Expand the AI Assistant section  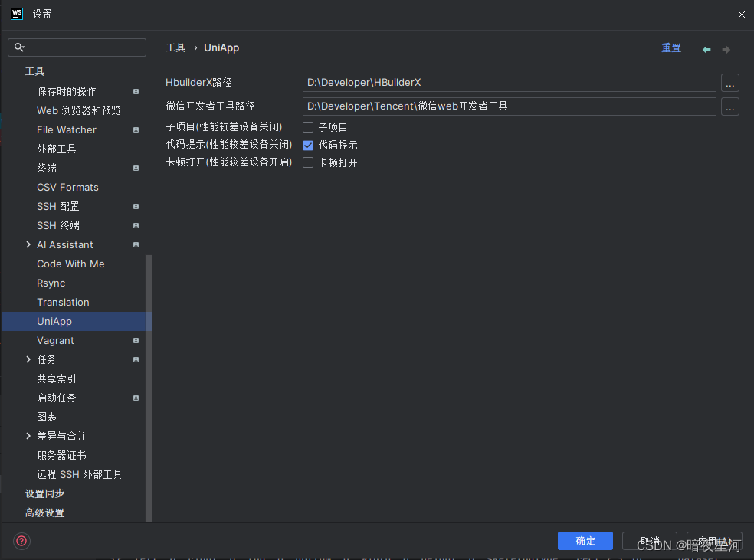(28, 244)
